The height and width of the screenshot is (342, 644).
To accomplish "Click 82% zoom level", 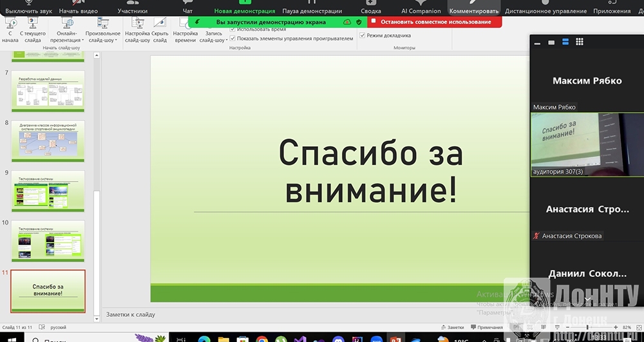I will [627, 327].
